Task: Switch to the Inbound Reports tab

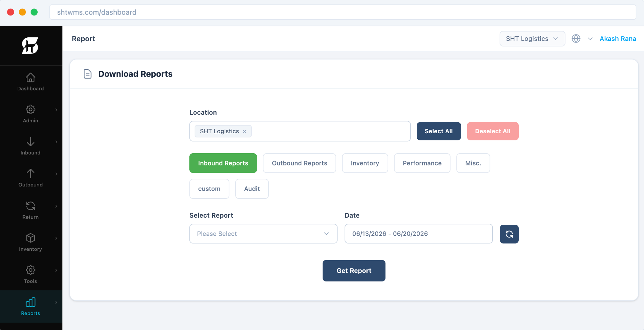Action: [223, 163]
